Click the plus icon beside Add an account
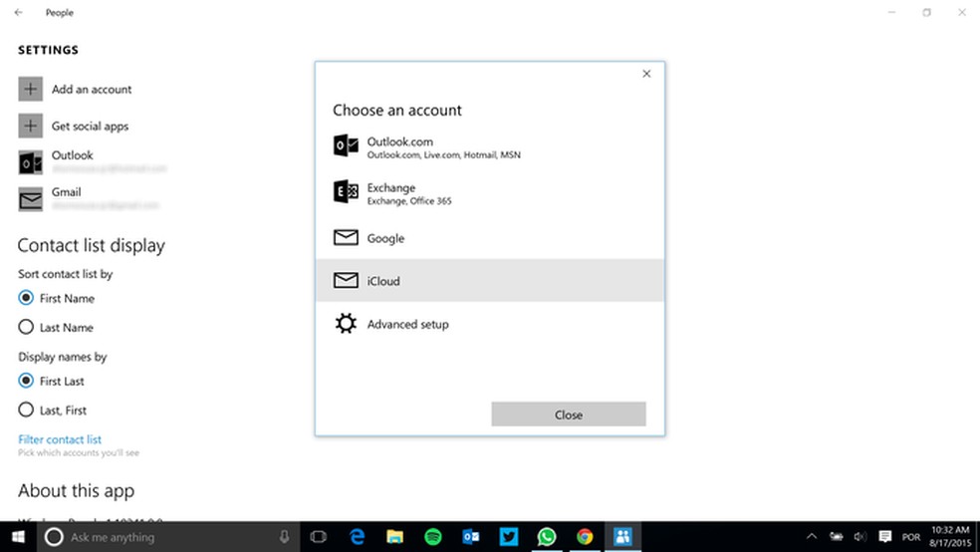 point(30,89)
